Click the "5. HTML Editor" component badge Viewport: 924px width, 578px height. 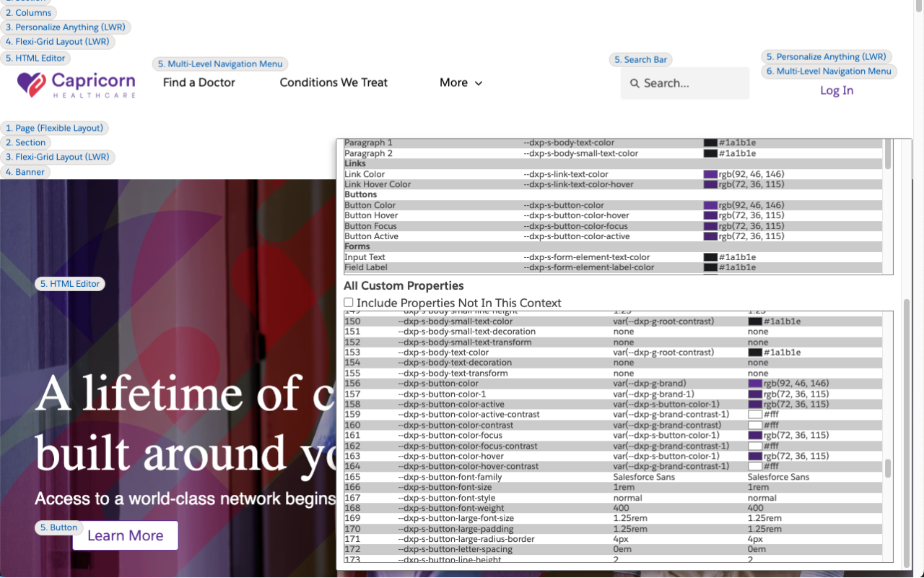click(x=35, y=58)
